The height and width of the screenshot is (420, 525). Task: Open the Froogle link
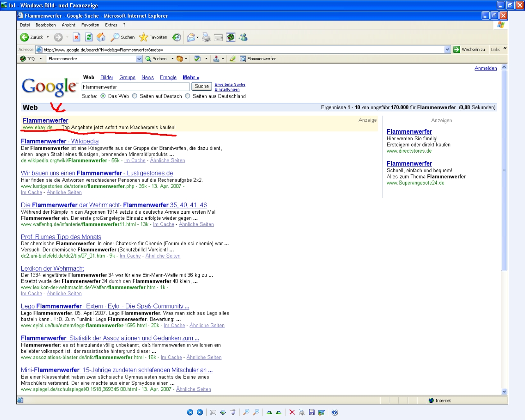click(x=168, y=78)
